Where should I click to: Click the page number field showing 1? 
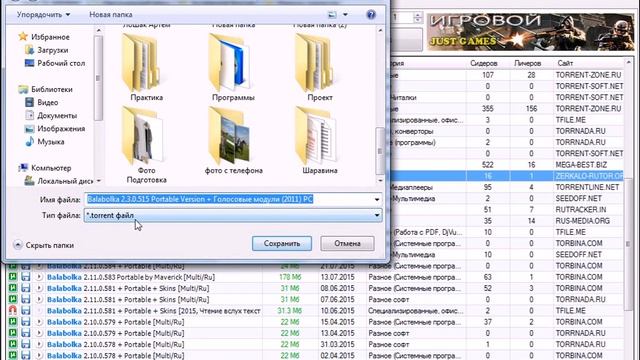[402, 17]
